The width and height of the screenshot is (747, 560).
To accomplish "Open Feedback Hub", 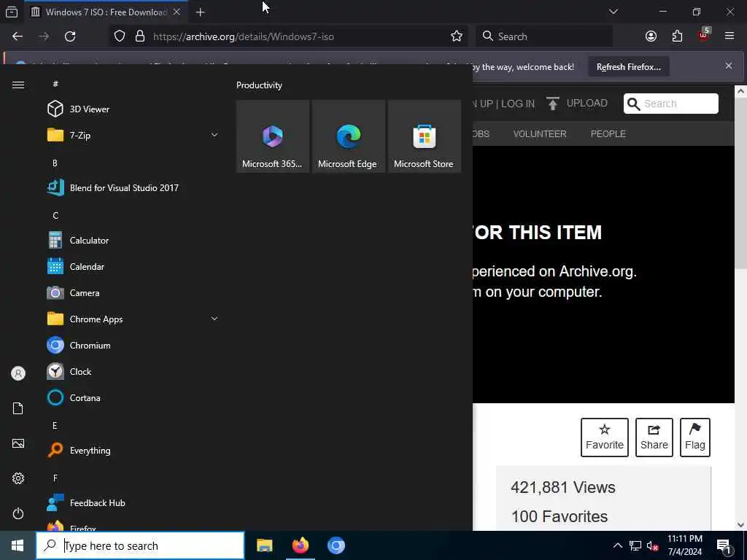I will [x=133, y=503].
